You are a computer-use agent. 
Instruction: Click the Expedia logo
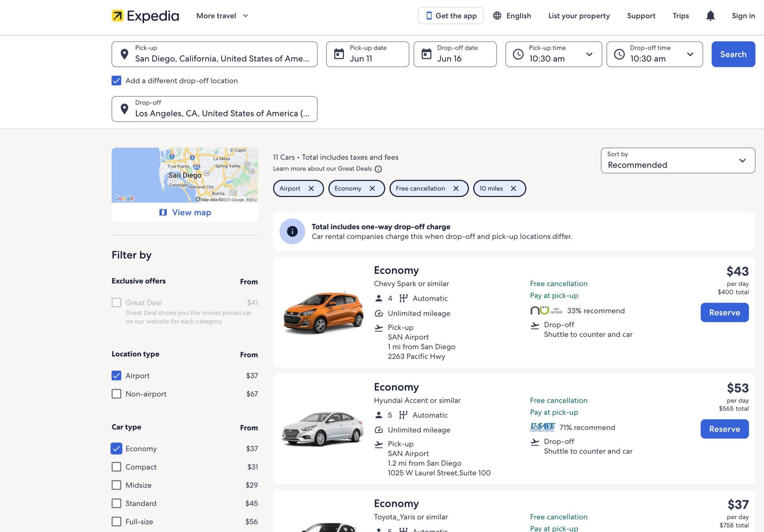[x=145, y=16]
